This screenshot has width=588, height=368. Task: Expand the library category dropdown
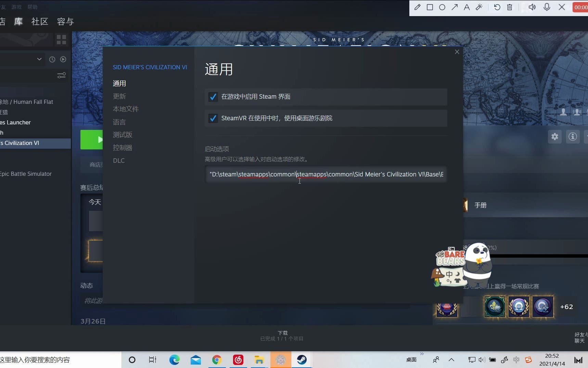[x=39, y=59]
